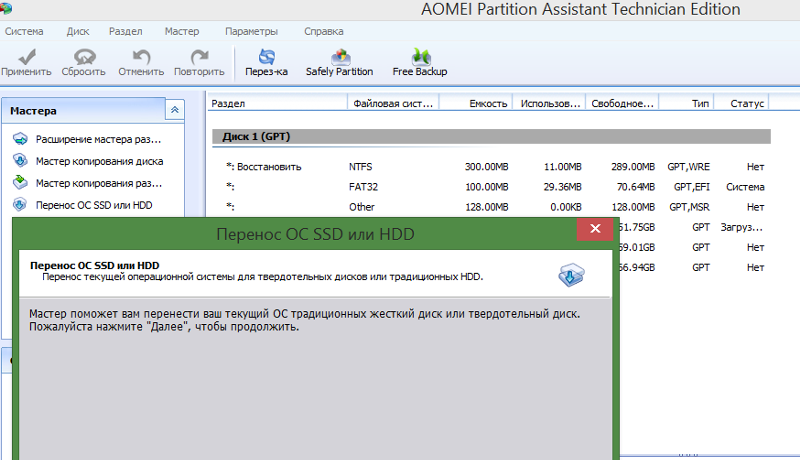Open the Справка menu
The height and width of the screenshot is (460, 800).
click(323, 31)
